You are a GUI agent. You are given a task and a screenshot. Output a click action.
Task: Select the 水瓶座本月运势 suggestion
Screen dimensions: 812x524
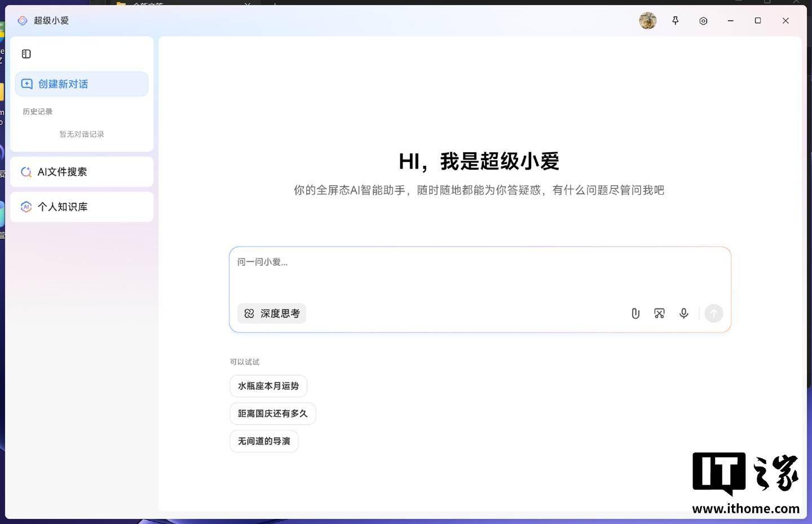click(268, 386)
